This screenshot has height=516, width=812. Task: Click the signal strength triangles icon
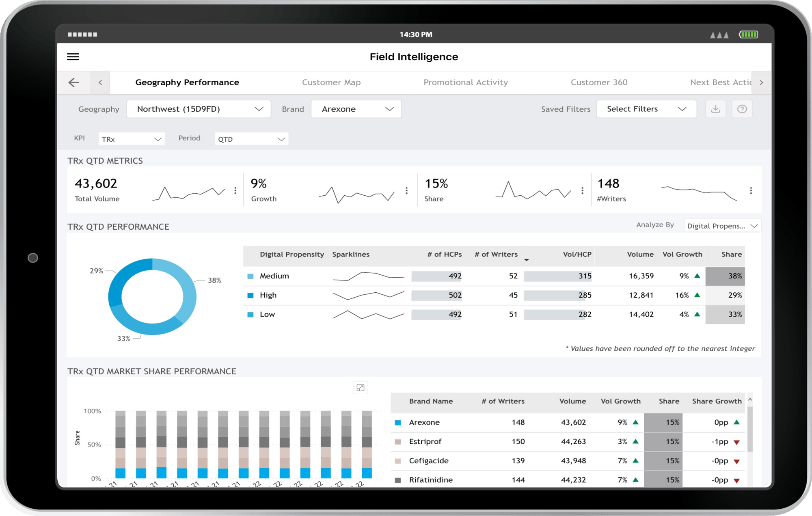[x=719, y=35]
